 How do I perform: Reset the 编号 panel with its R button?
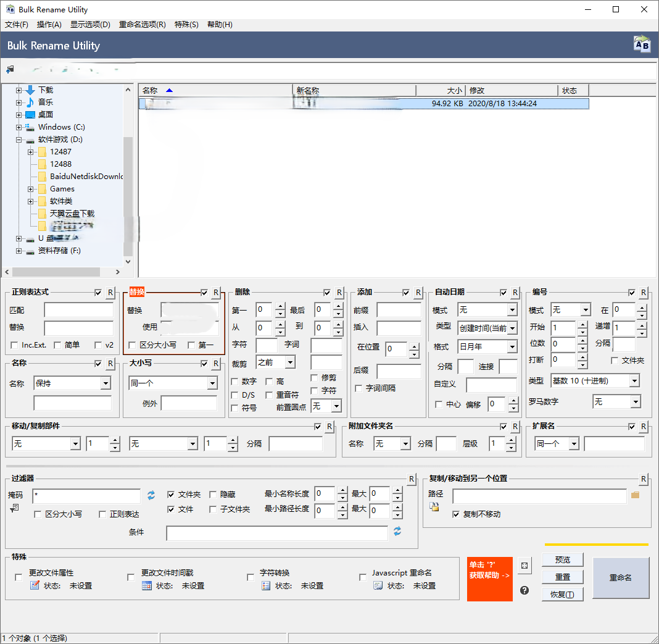pos(644,292)
